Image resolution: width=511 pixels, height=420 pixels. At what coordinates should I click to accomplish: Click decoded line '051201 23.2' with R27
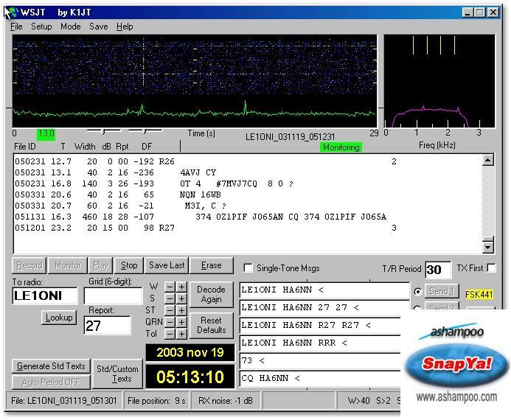(x=205, y=228)
